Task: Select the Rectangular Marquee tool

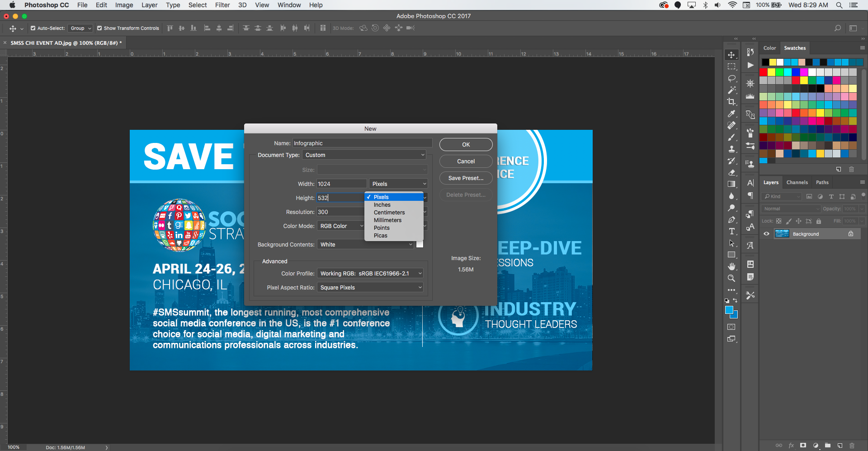Action: [731, 66]
